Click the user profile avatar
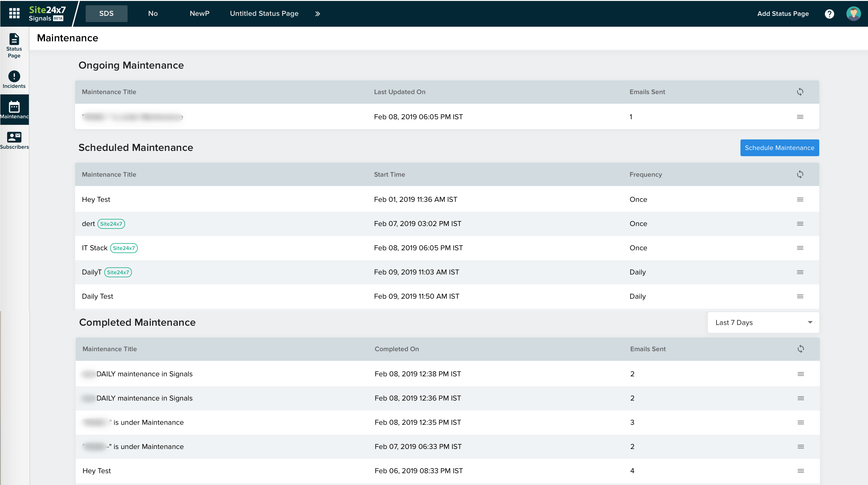Image resolution: width=868 pixels, height=485 pixels. [x=853, y=14]
